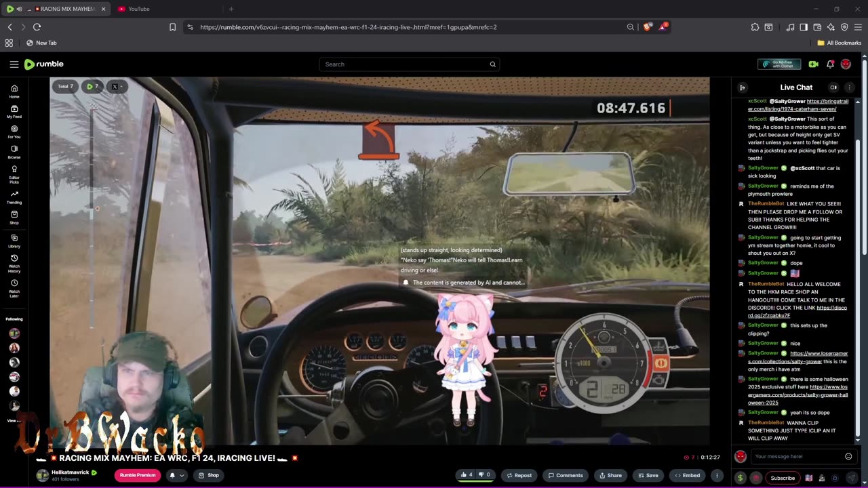Open Brave Rewards triangle icon
The width and height of the screenshot is (868, 488).
tap(663, 27)
